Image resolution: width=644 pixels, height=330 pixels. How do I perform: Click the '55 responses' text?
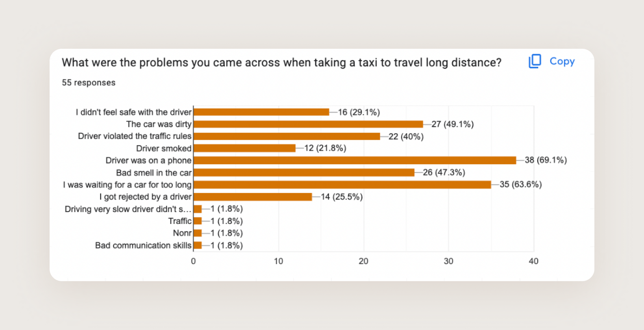(x=89, y=82)
